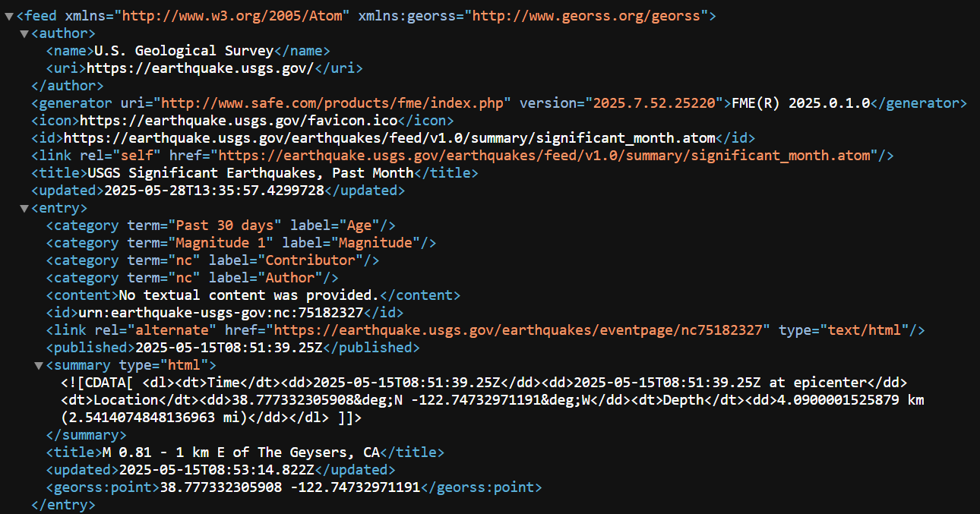
Task: Click the significant_month.atom URL in feed id tag
Action: (x=390, y=138)
